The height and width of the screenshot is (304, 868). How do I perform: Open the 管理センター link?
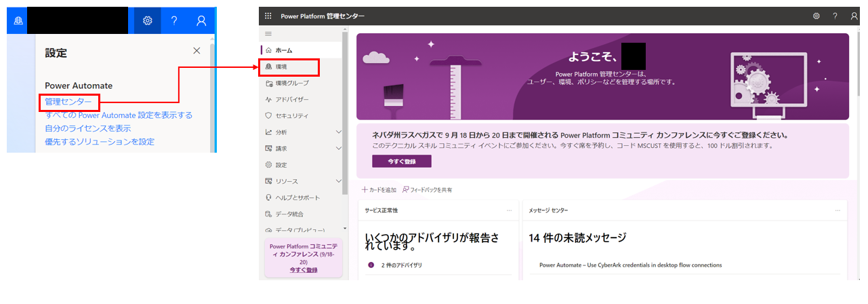[x=68, y=102]
